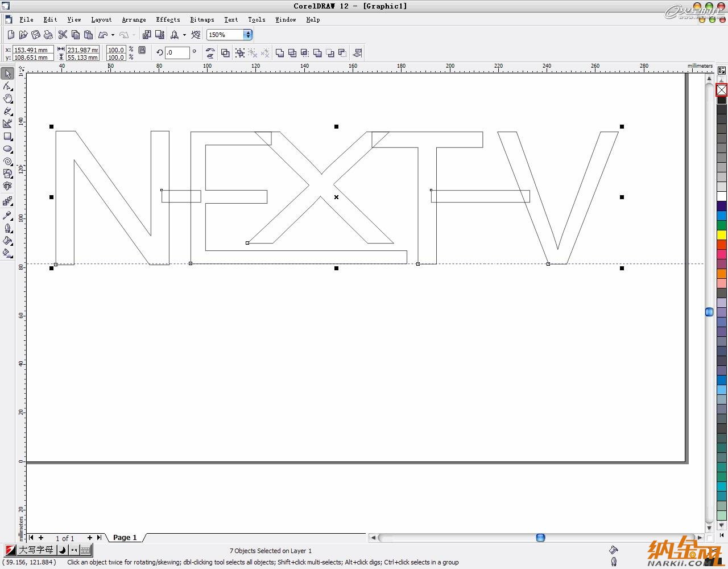The width and height of the screenshot is (728, 569).
Task: Select the Interactive Fill tool
Action: pos(7,253)
